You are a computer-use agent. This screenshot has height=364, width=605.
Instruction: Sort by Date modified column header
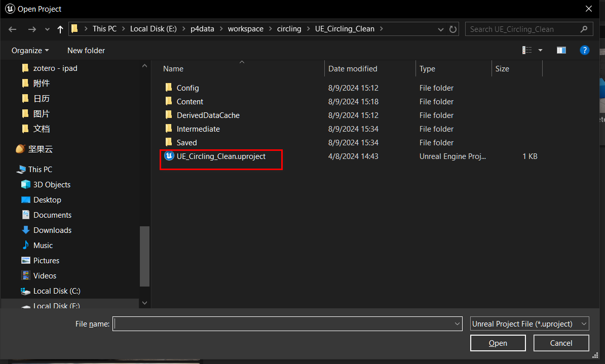click(x=353, y=69)
